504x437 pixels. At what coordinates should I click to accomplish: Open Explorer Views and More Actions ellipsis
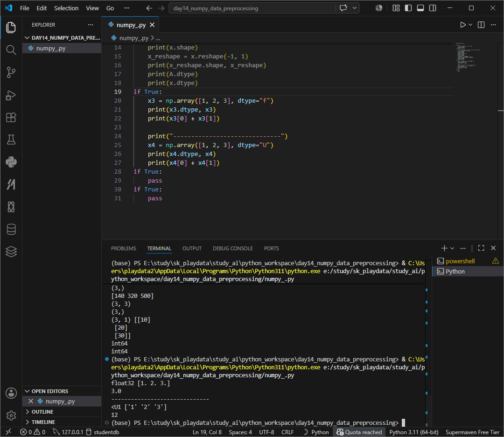[91, 25]
